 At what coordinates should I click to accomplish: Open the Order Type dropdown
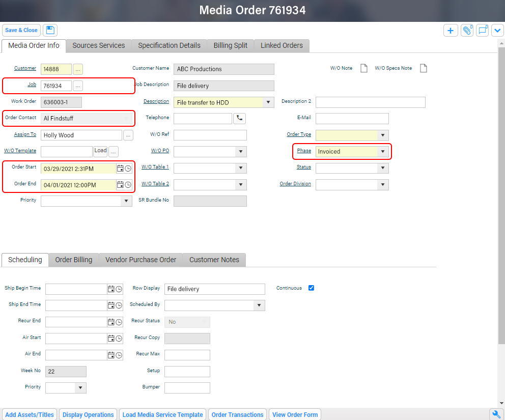point(382,135)
